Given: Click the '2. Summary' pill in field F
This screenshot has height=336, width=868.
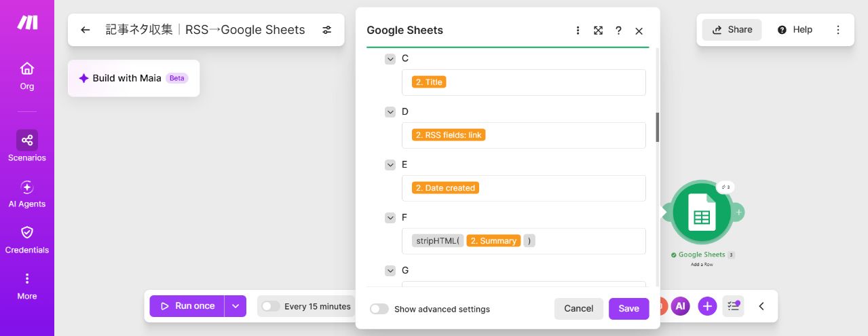Looking at the screenshot, I should click(x=493, y=241).
